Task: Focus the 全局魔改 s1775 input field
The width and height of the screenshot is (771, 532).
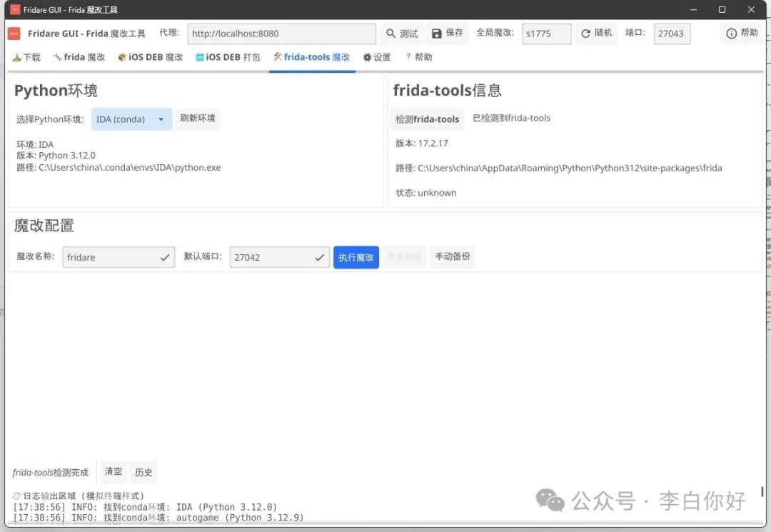Action: [546, 34]
